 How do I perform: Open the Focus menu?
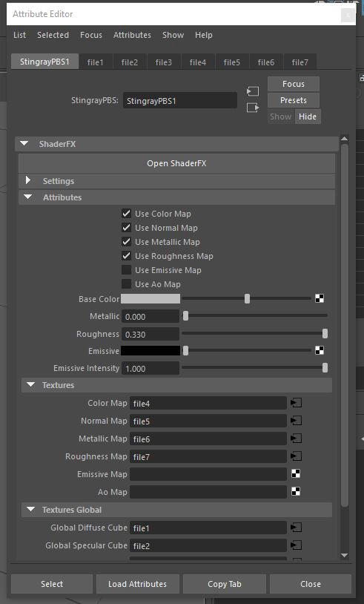(x=91, y=35)
